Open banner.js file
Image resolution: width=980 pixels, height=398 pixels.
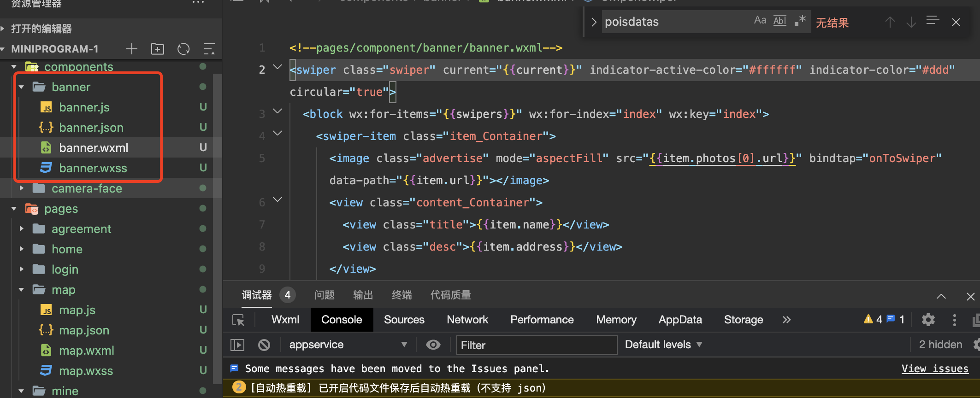point(84,107)
